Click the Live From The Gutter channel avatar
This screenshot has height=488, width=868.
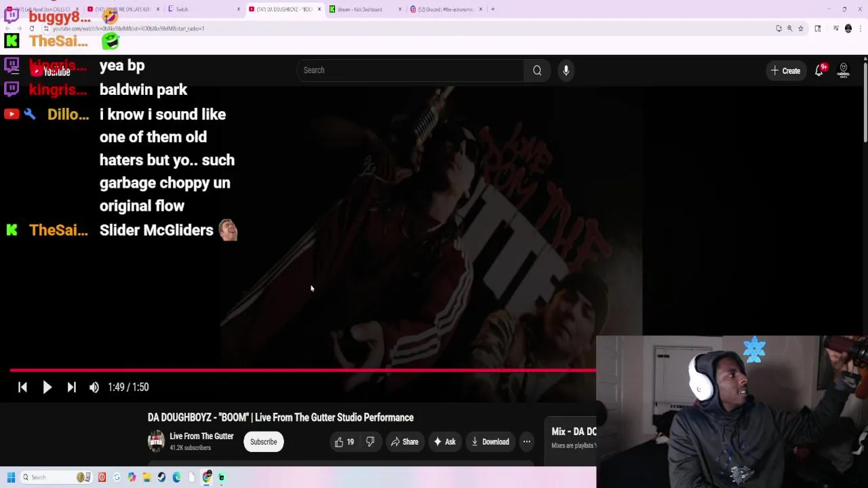(156, 442)
